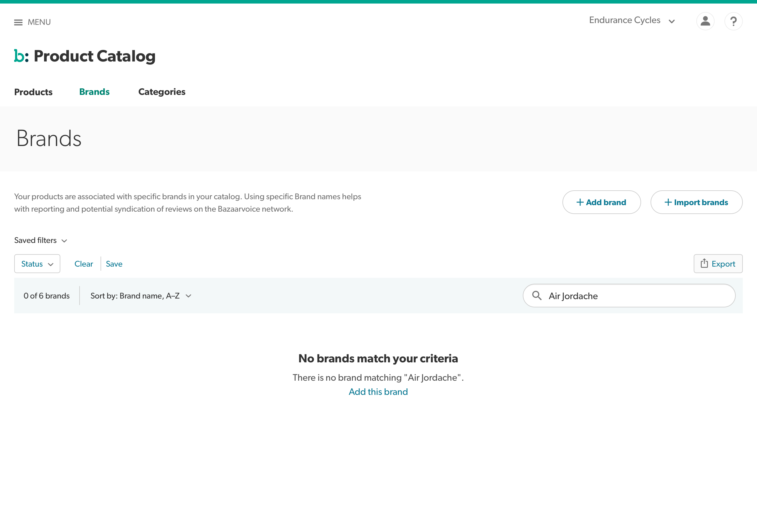This screenshot has width=757, height=532.
Task: Open the Sort by Brand name dropdown
Action: [141, 296]
